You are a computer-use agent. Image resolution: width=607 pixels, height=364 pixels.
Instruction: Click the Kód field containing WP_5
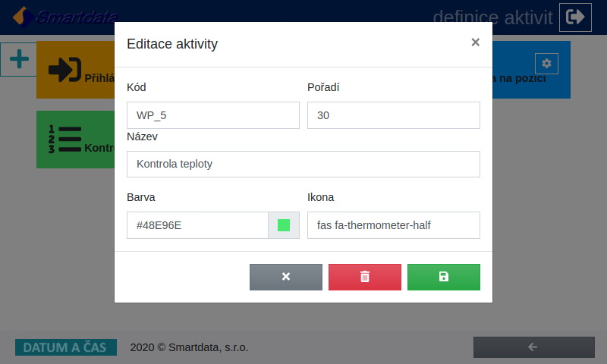click(x=213, y=115)
